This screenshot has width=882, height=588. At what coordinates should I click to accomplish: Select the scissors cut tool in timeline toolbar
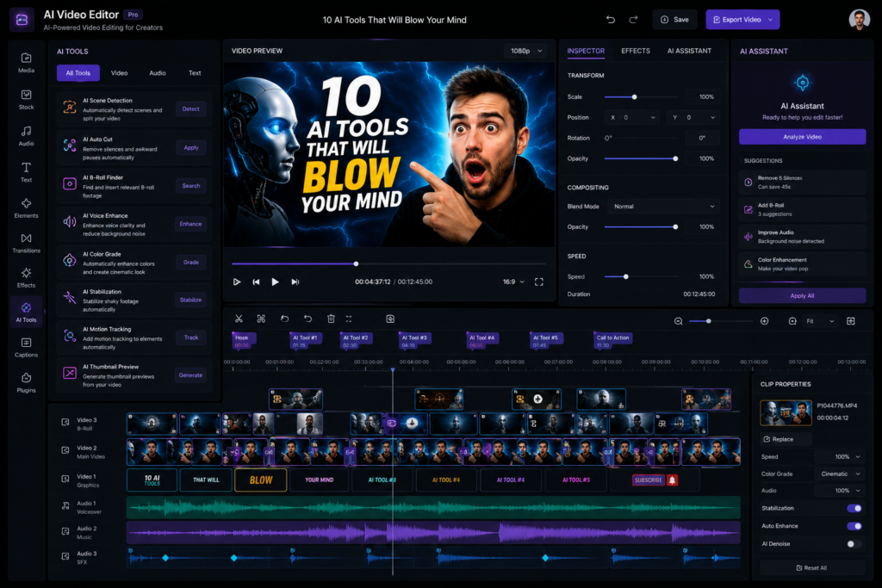(x=239, y=319)
